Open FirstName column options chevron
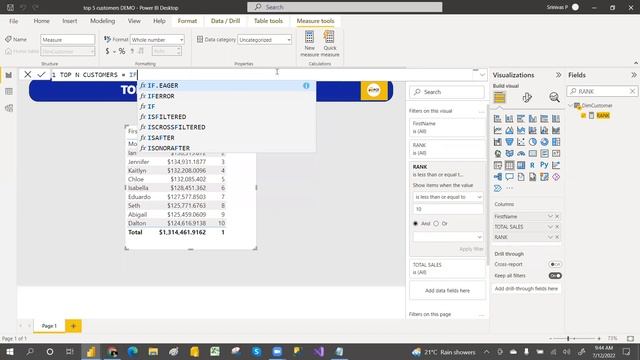The image size is (640, 360). (550, 216)
